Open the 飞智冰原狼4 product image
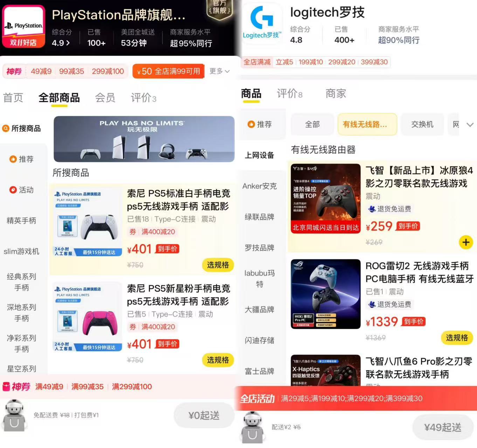This screenshot has width=477, height=448. pyautogui.click(x=326, y=198)
